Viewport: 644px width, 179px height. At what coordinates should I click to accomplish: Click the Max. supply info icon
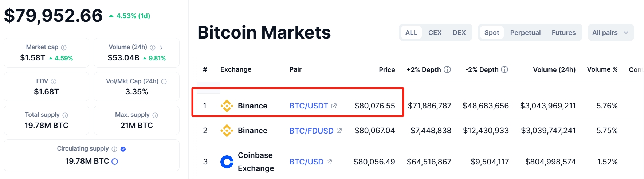(x=155, y=115)
